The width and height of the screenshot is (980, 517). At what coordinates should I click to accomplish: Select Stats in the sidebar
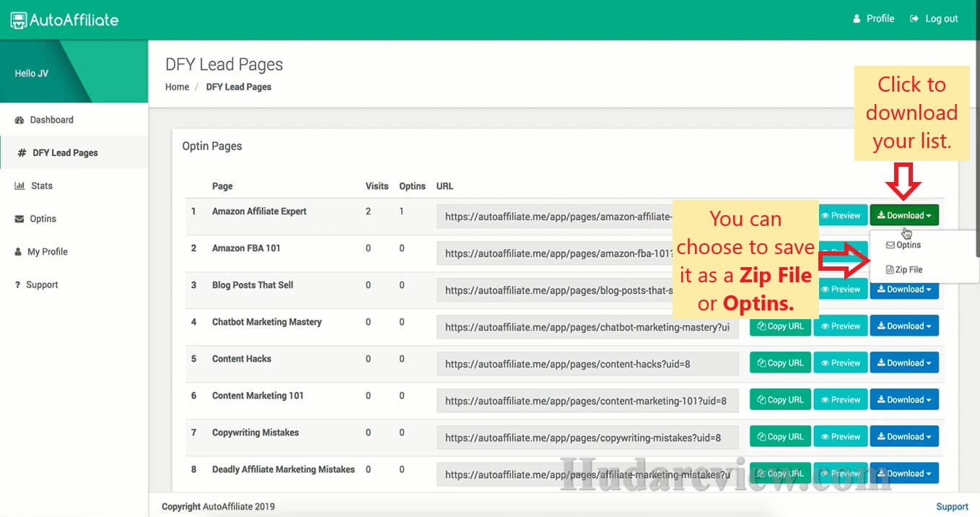pyautogui.click(x=41, y=186)
